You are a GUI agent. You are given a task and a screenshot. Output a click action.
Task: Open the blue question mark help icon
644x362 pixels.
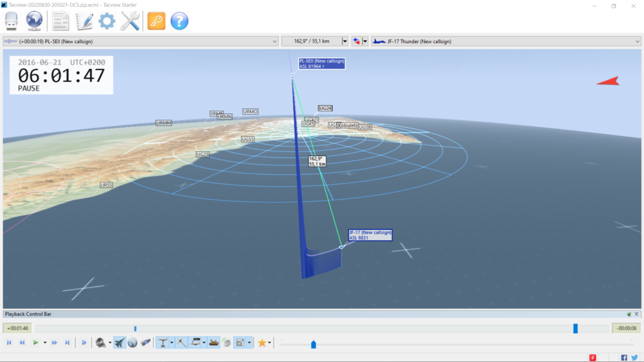(180, 21)
